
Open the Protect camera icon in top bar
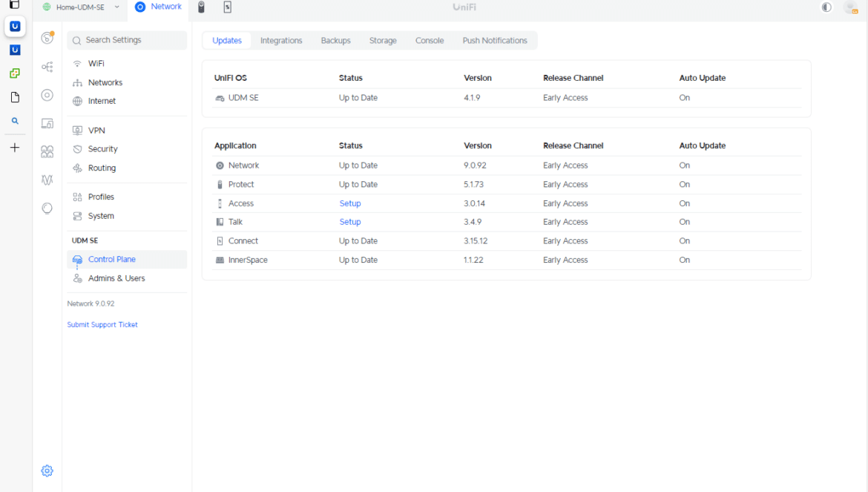coord(202,7)
